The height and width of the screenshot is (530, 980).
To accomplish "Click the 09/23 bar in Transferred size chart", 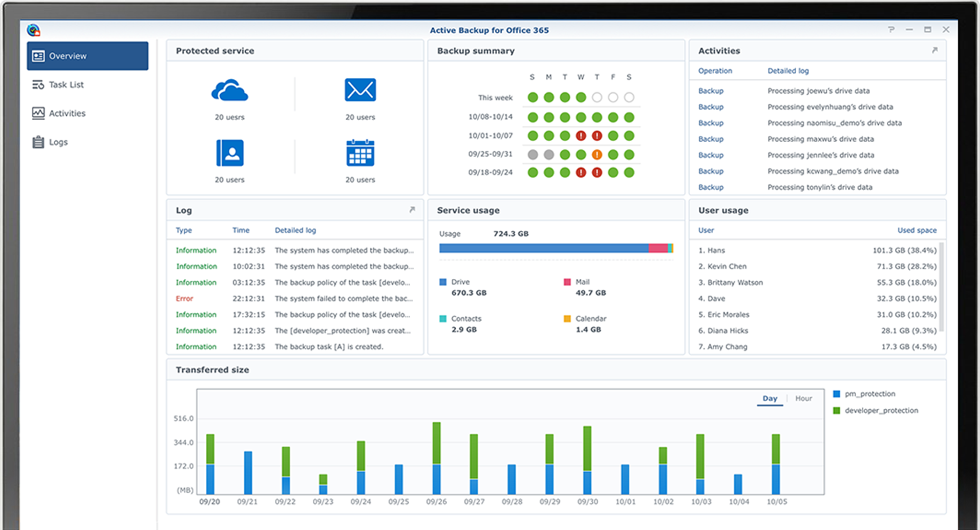I will tap(323, 484).
